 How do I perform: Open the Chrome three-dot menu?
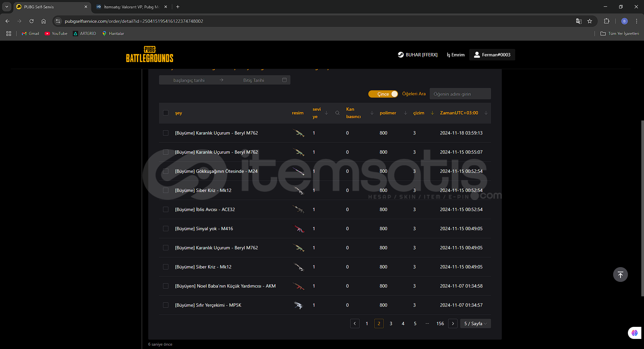tap(637, 21)
